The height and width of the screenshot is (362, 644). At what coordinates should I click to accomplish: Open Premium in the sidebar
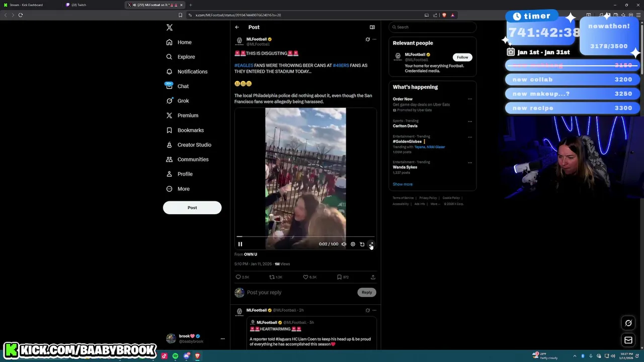182,115
